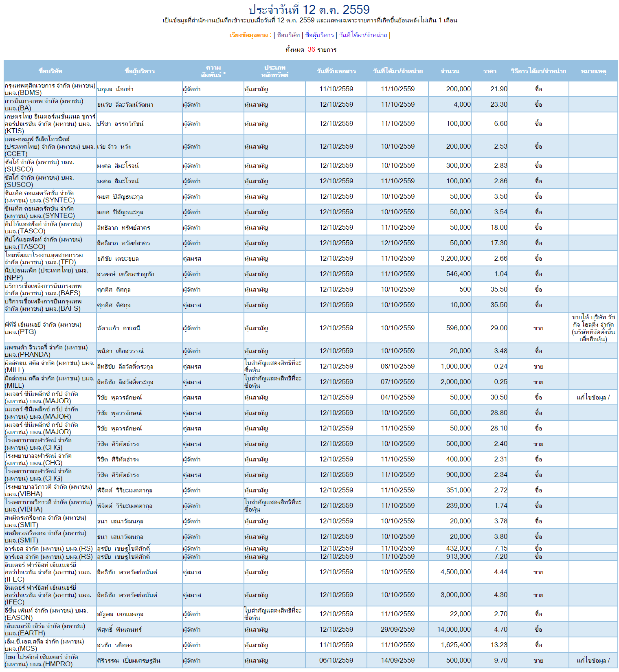Image resolution: width=619 pixels, height=672 pixels.
Task: Click the quantity 14,000,000
Action: 454,630
